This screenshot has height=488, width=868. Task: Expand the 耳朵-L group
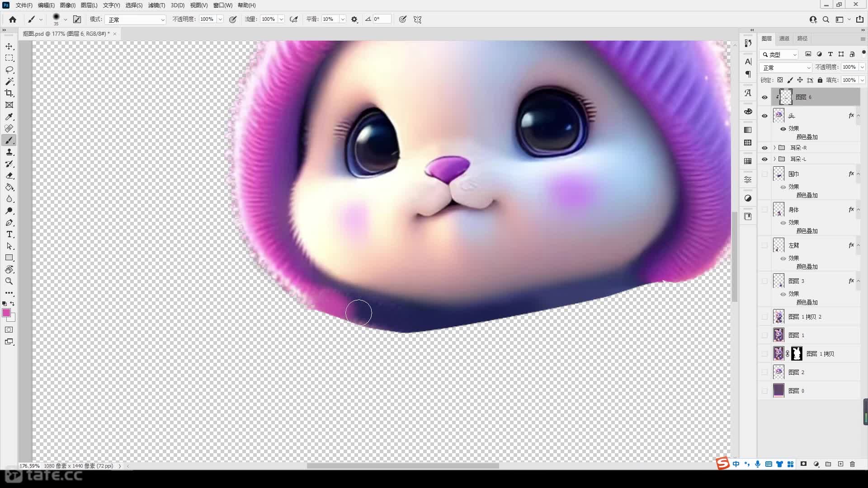coord(775,159)
